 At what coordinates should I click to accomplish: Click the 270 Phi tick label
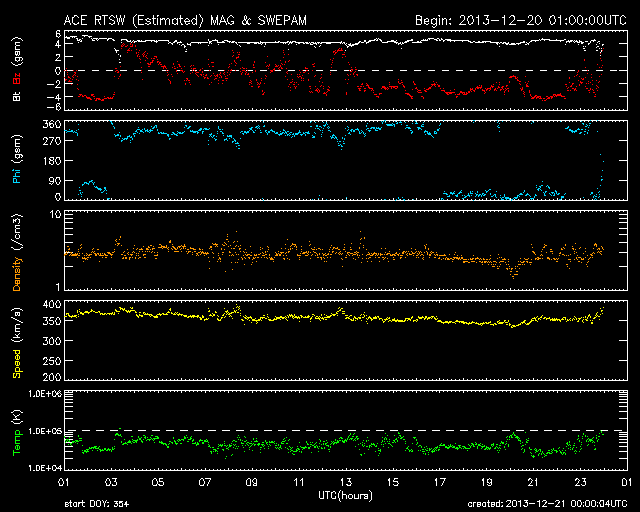[x=52, y=141]
